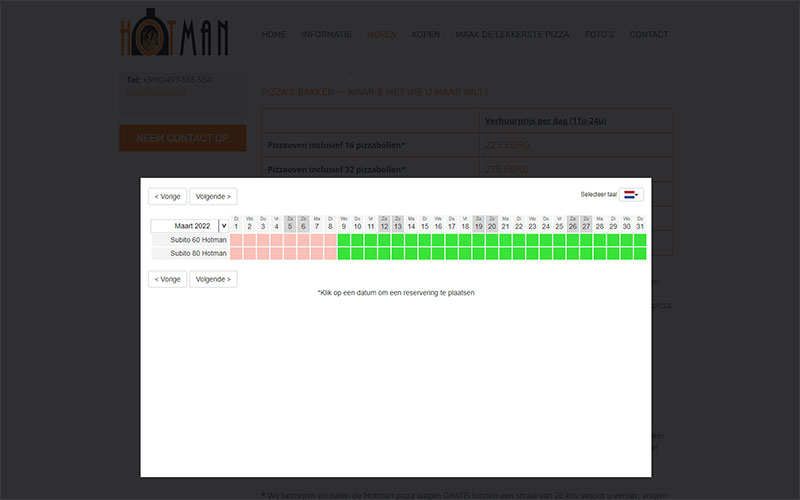The height and width of the screenshot is (500, 800).
Task: Click the Volgende button above the calendar
Action: [213, 196]
